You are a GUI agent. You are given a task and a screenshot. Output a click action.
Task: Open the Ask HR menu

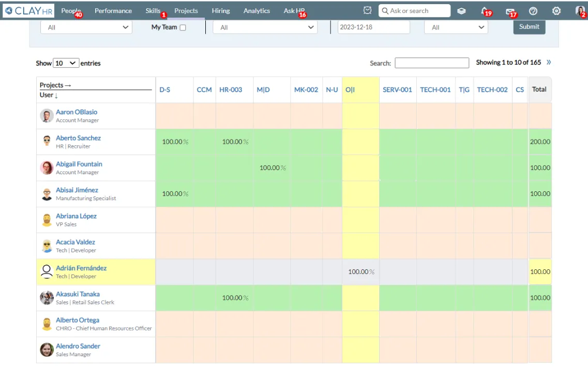tap(294, 11)
